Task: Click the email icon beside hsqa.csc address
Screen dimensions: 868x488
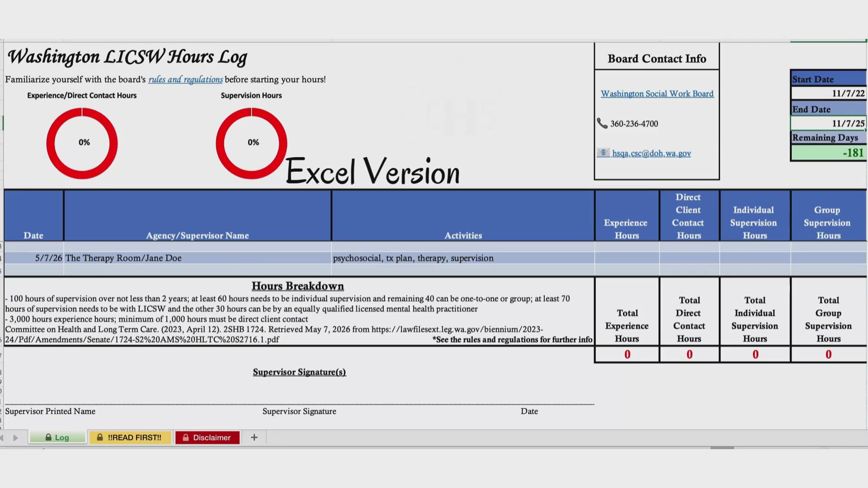Action: point(603,153)
